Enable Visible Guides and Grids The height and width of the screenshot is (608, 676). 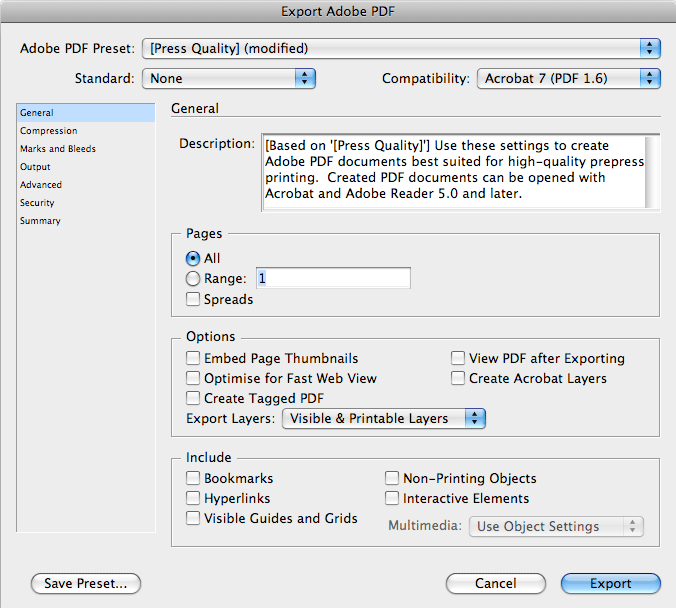(x=193, y=518)
